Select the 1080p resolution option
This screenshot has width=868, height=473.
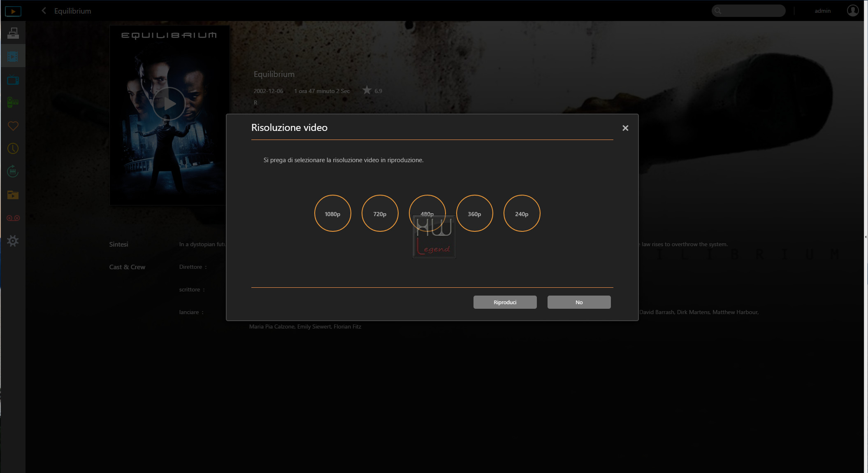tap(332, 213)
